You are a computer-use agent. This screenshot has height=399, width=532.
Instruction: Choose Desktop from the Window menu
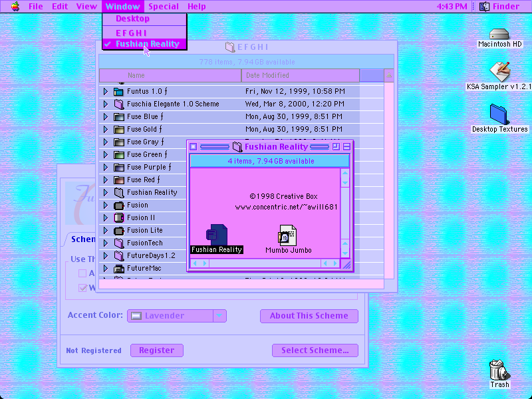pyautogui.click(x=144, y=19)
